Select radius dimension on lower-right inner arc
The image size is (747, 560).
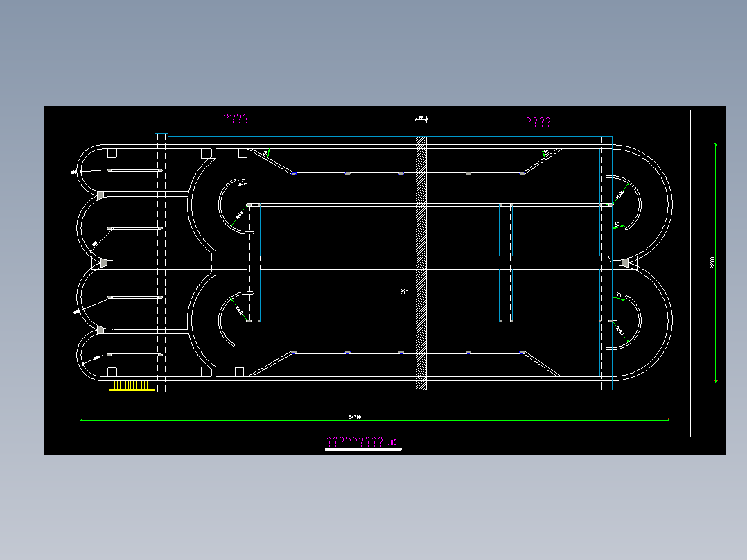click(x=619, y=330)
